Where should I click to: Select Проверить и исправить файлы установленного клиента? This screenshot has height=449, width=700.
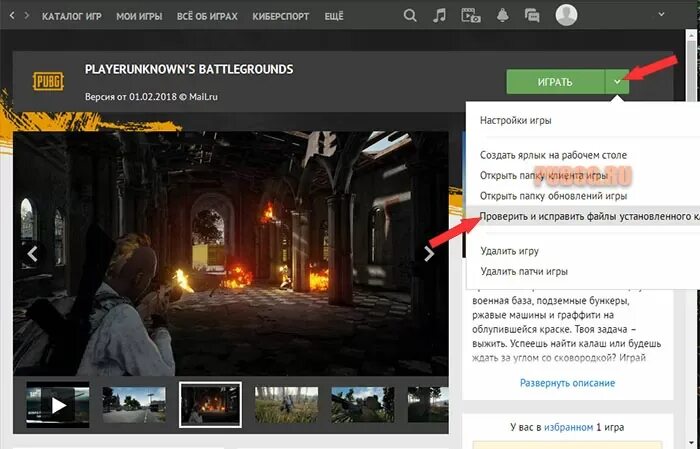point(583,216)
